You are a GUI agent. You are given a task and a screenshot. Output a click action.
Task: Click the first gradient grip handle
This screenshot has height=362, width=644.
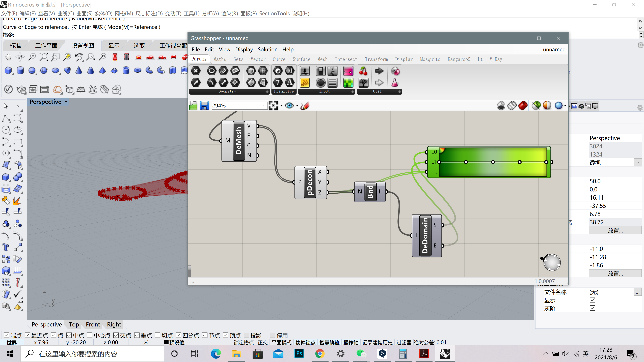click(440, 162)
